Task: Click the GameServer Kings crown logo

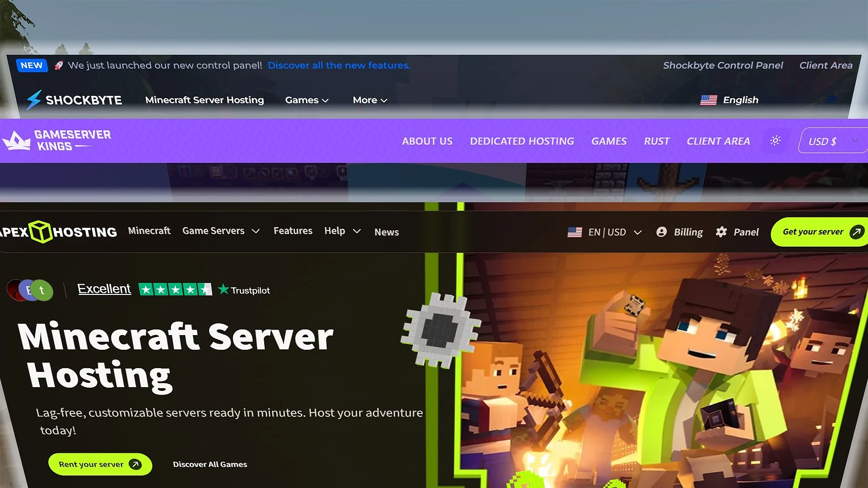Action: pyautogui.click(x=17, y=141)
